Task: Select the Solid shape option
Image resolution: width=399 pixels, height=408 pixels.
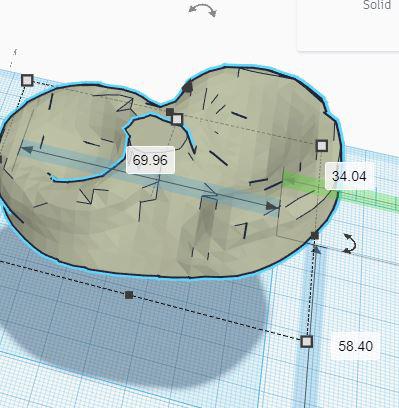Action: [x=377, y=5]
